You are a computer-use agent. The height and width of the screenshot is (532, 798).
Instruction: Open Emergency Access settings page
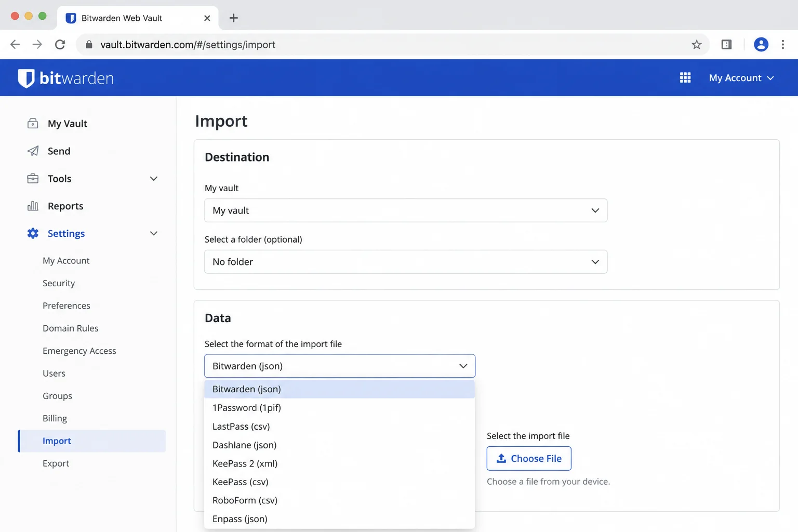pos(79,351)
